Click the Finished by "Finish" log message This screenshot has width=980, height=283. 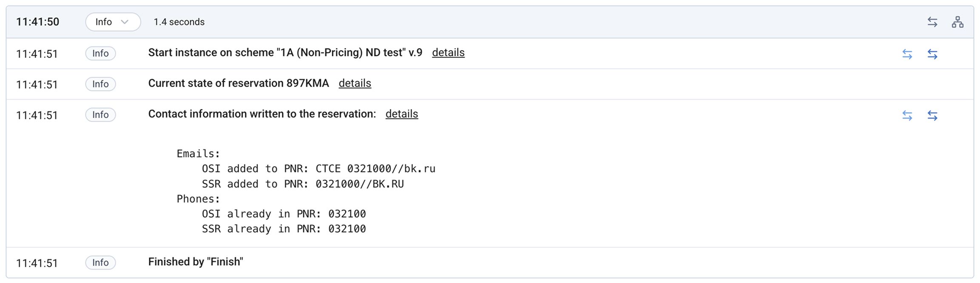click(196, 262)
